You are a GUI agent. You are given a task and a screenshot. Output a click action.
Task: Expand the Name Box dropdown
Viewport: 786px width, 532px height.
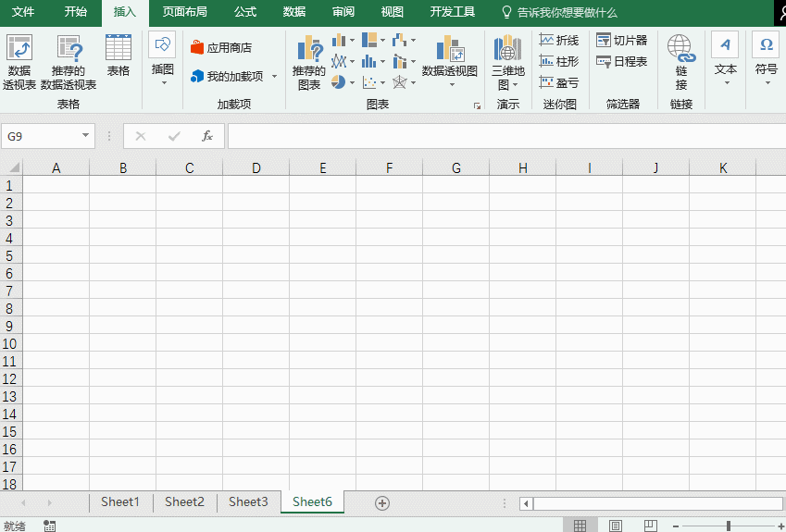point(86,136)
